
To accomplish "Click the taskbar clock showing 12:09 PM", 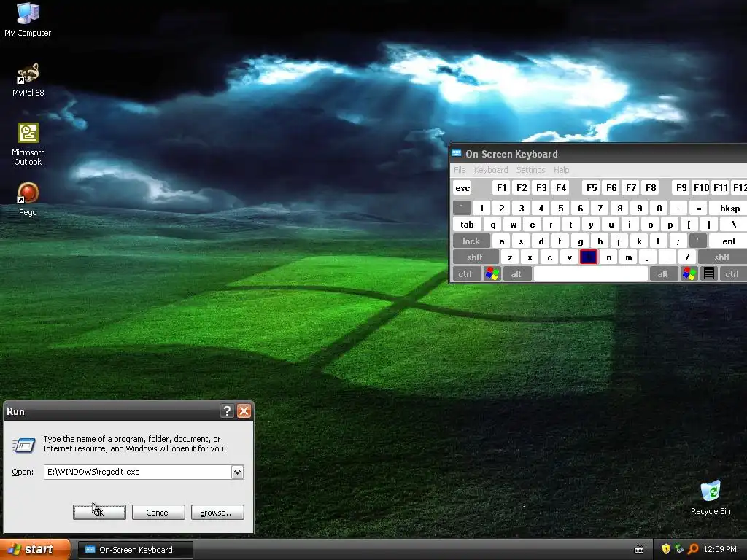I will coord(720,549).
